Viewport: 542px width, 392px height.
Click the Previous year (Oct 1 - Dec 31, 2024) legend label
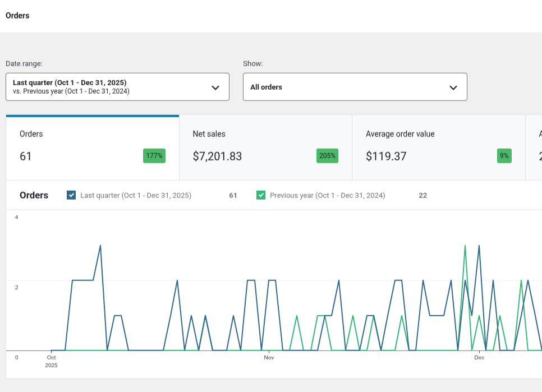[x=327, y=196]
